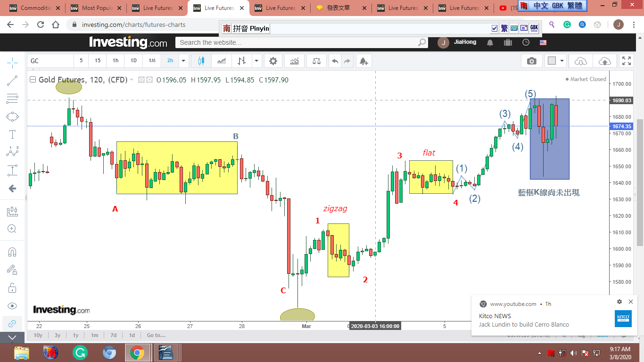Collapse the left drawing toolbar
The width and height of the screenshot is (644, 362).
click(12, 337)
